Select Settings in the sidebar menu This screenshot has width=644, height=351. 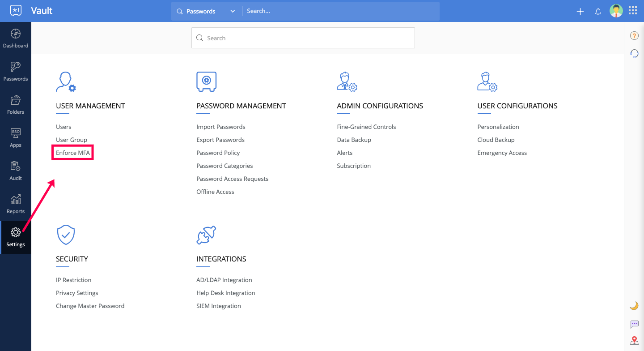16,237
